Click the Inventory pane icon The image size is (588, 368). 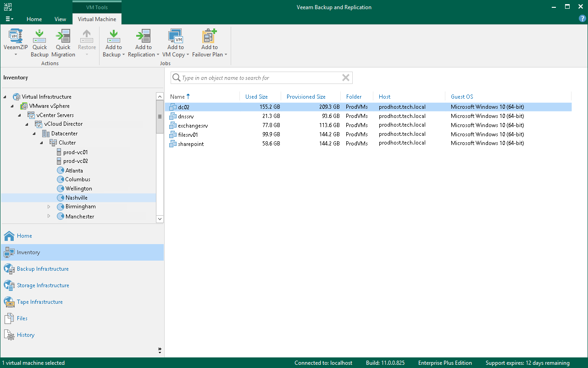point(9,252)
